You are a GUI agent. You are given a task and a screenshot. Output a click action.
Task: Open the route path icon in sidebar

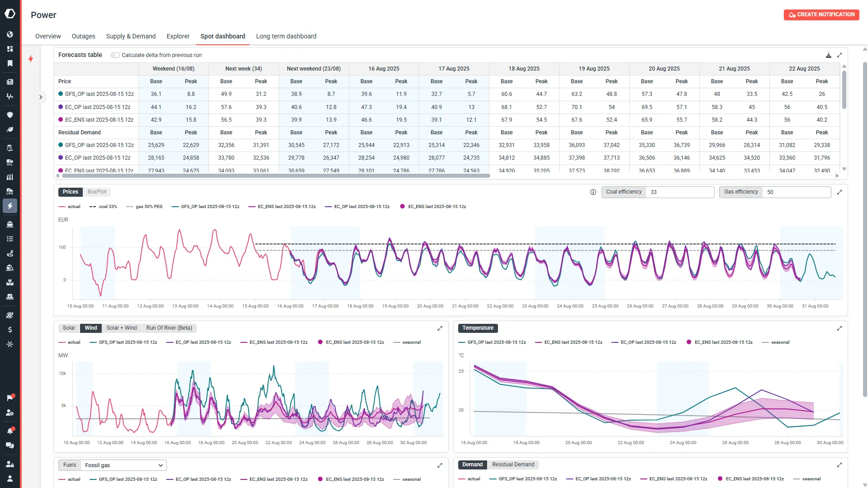click(x=10, y=253)
